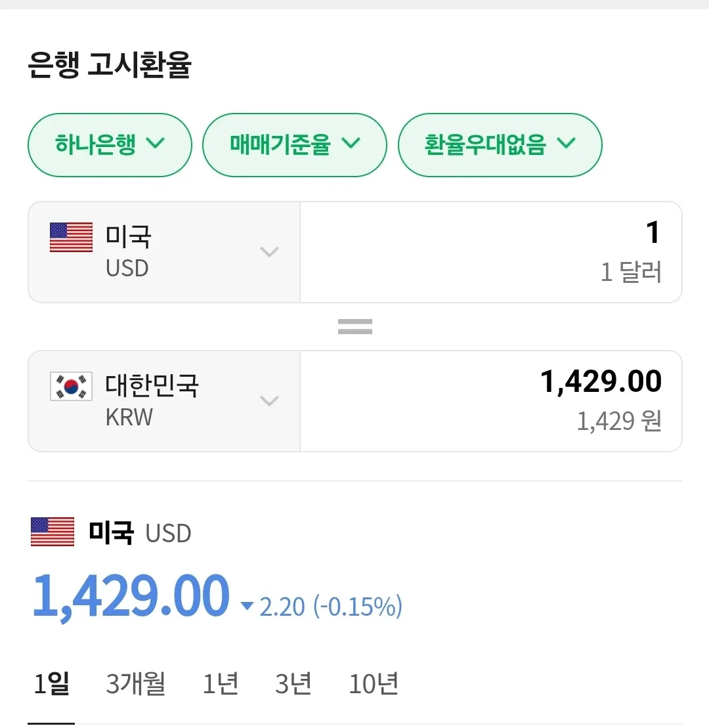Select the 1일 chart tab
Screen dimensions: 709x728
coord(51,684)
